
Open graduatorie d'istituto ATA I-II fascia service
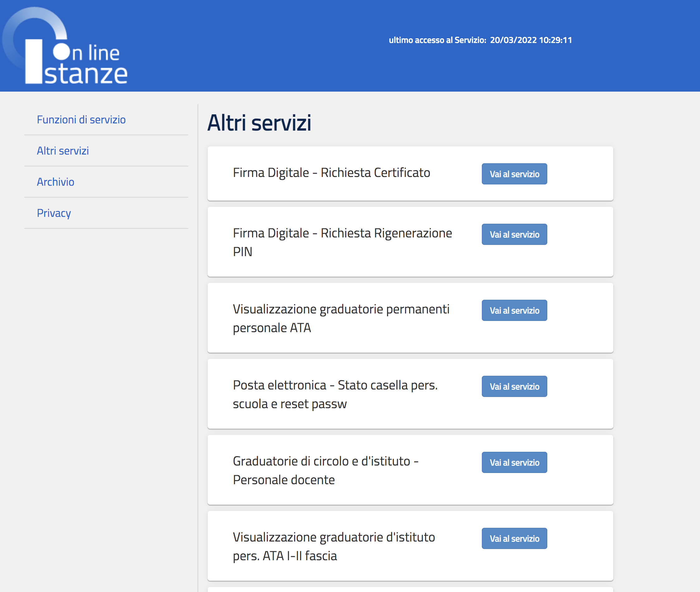click(514, 538)
